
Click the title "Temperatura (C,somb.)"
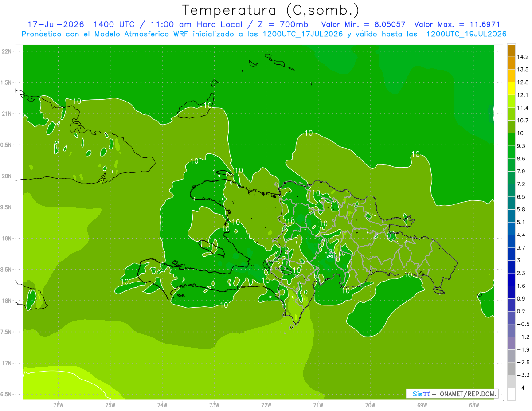coord(270,11)
